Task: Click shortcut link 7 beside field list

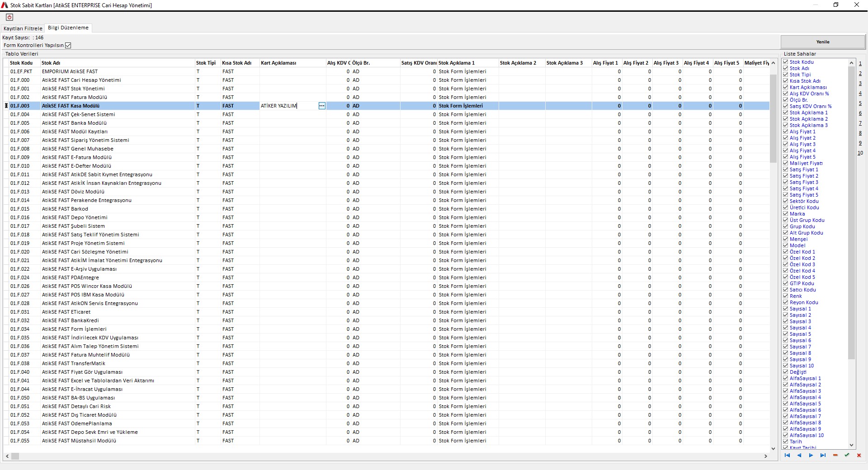Action: pyautogui.click(x=860, y=123)
